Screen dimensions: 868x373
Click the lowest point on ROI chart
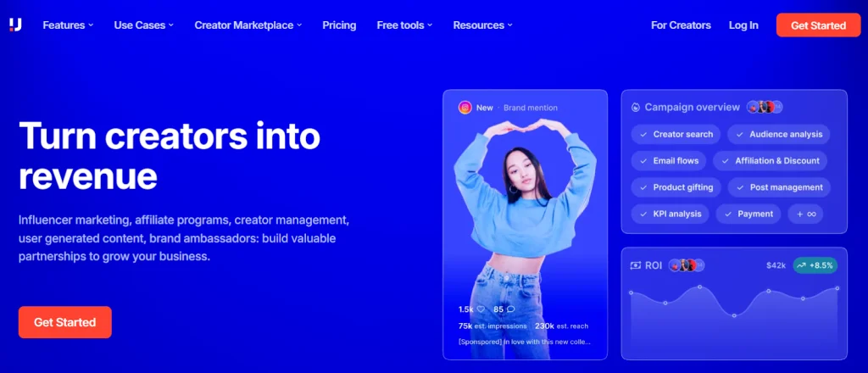(x=734, y=315)
